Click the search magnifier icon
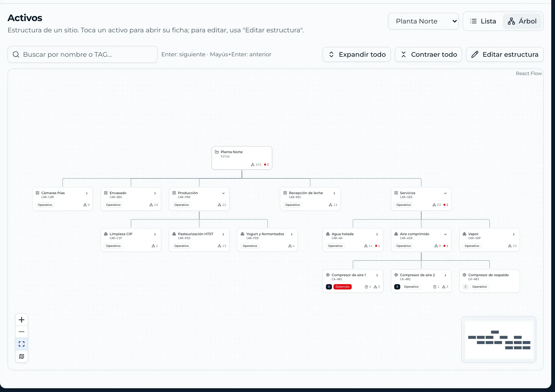 pyautogui.click(x=16, y=54)
